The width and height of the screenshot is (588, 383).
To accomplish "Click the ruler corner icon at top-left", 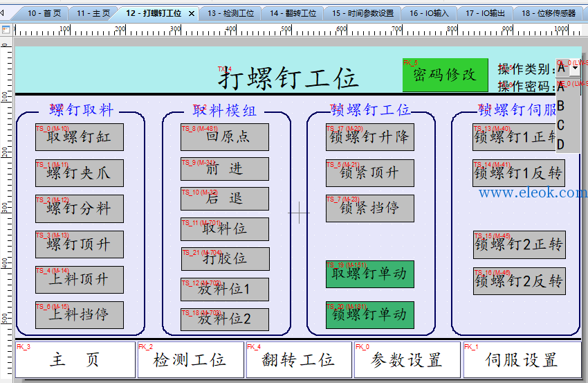I will pos(6,30).
